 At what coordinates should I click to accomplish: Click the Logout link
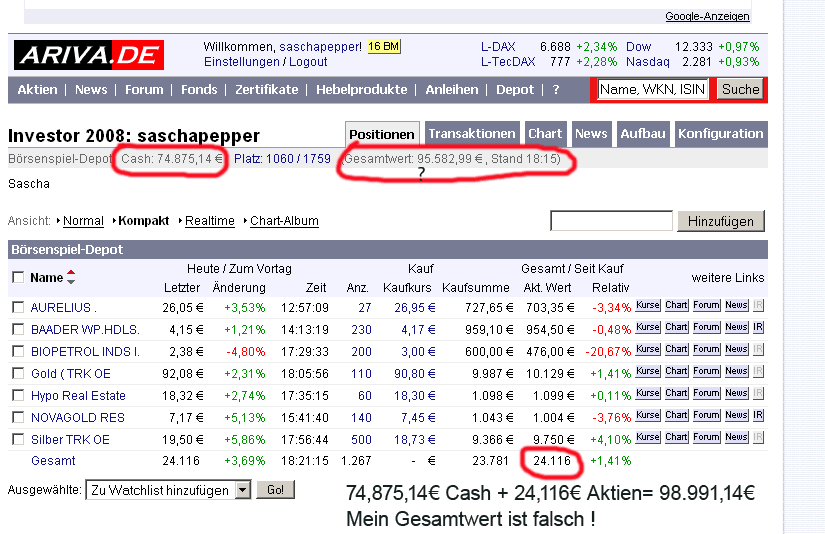coord(308,62)
